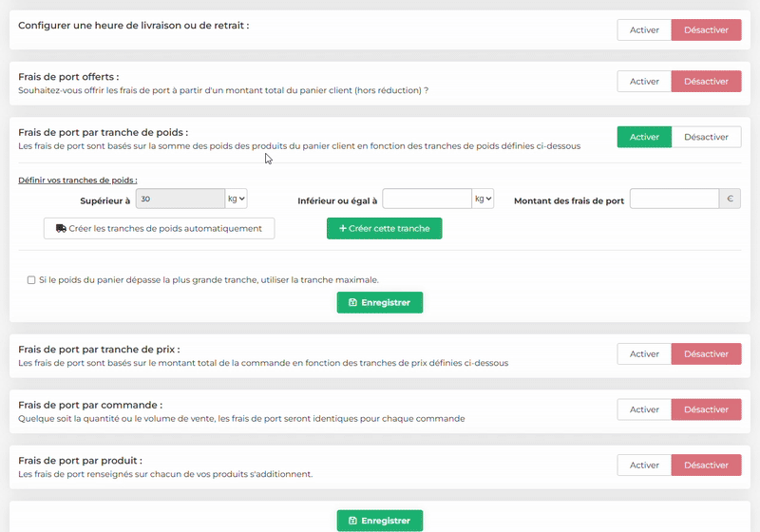Image resolution: width=760 pixels, height=532 pixels.
Task: Check the use maximum weight range checkbox
Action: [x=31, y=280]
